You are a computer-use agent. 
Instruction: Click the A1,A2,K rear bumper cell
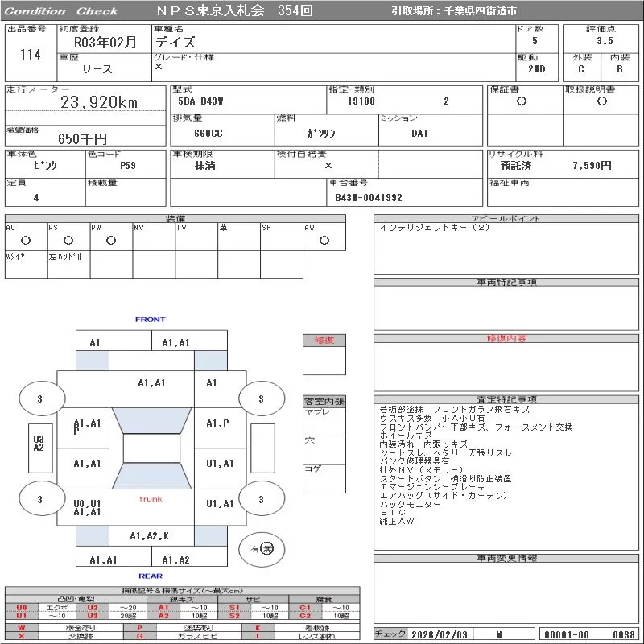[x=150, y=535]
